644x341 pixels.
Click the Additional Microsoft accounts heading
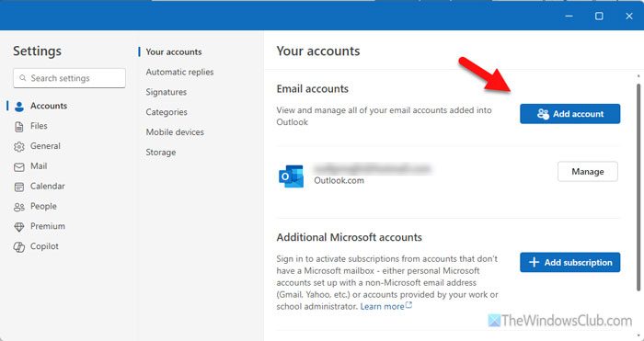(349, 237)
